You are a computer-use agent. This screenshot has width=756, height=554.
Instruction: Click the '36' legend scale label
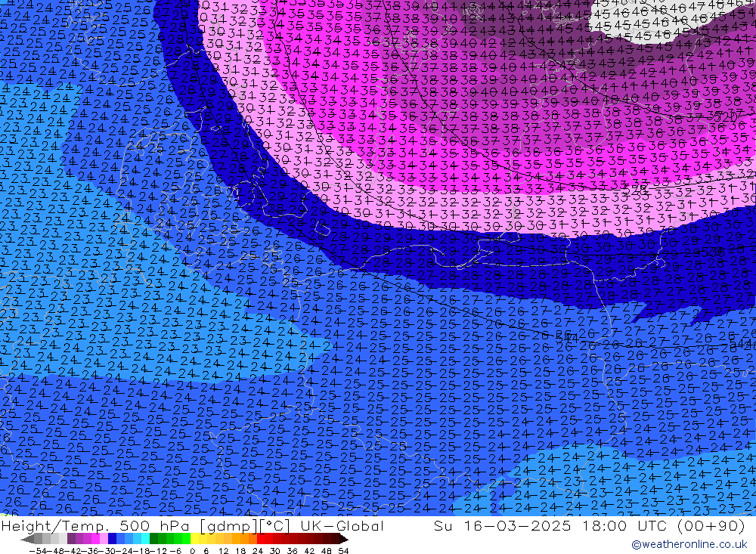292,551
